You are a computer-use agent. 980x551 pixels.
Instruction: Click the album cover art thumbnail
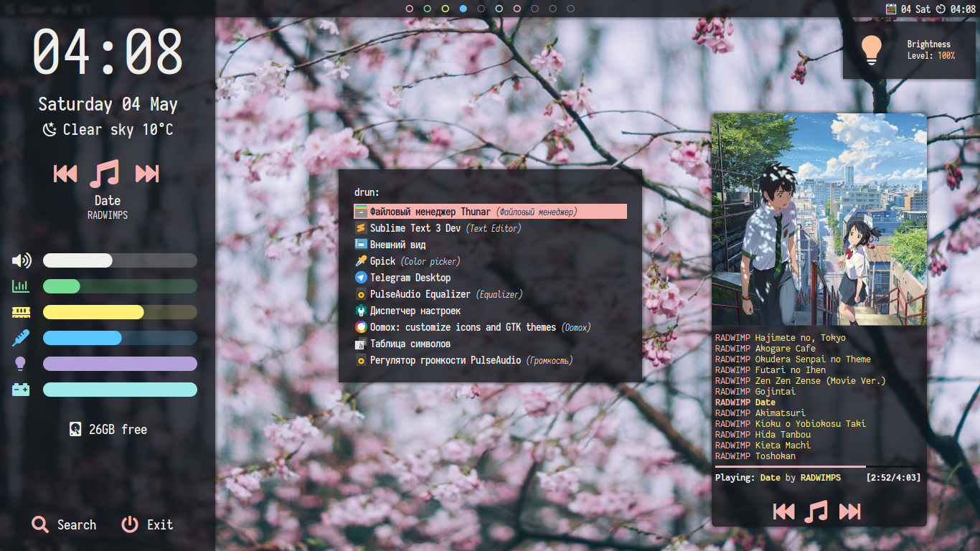tap(819, 220)
